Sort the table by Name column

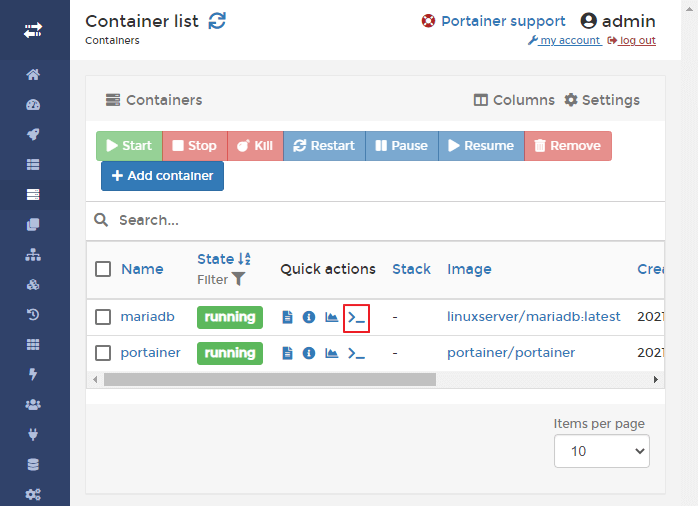coord(142,269)
